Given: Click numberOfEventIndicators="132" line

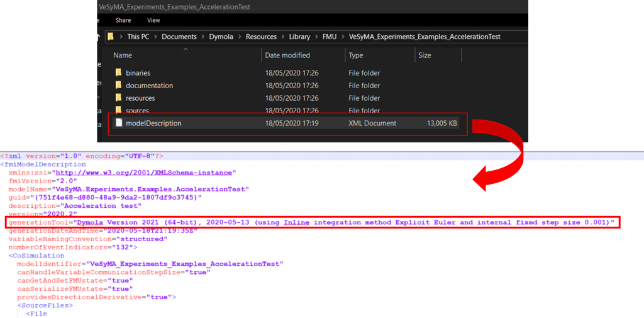Looking at the screenshot, I should click(73, 247).
